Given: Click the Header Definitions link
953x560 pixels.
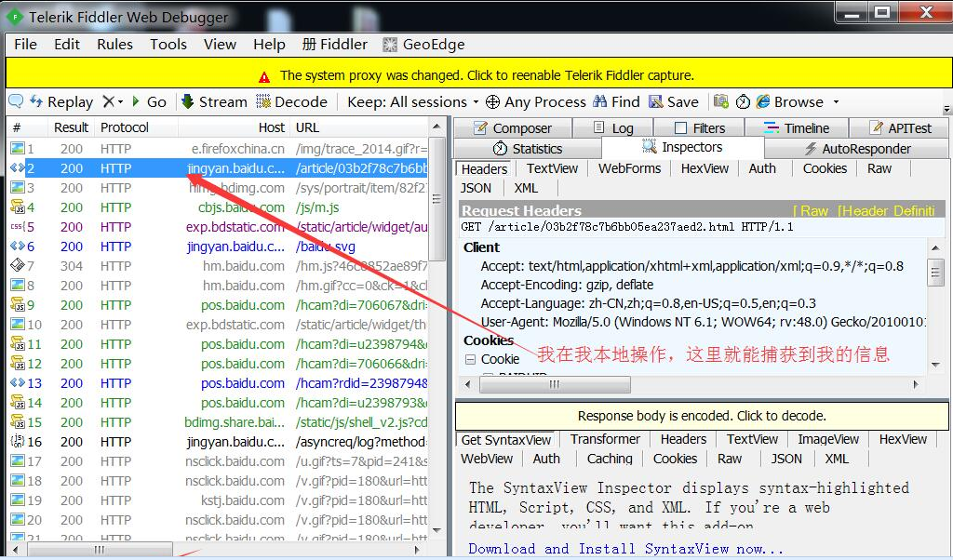Looking at the screenshot, I should point(886,211).
